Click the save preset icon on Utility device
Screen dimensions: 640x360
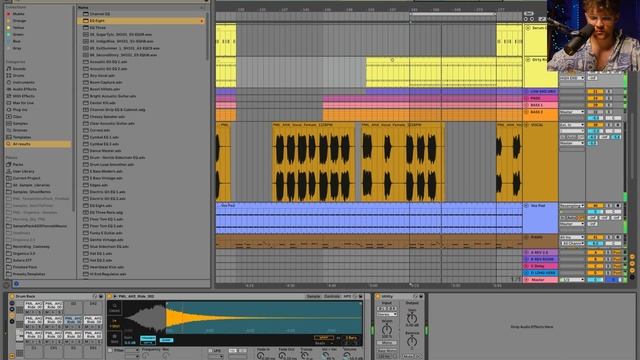(421, 296)
